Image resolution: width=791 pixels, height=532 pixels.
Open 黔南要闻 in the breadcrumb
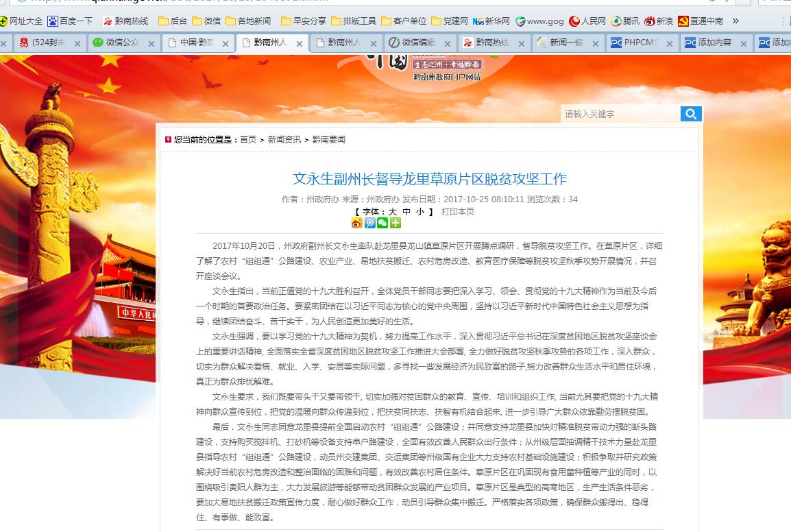(329, 139)
